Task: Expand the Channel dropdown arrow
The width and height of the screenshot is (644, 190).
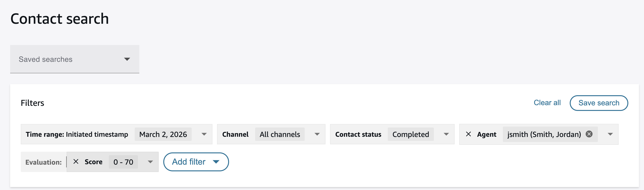Action: (x=317, y=134)
